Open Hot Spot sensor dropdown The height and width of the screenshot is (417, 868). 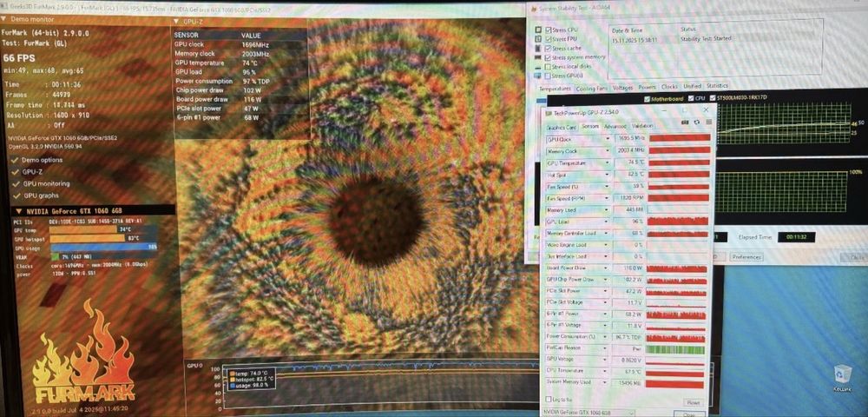pyautogui.click(x=607, y=175)
